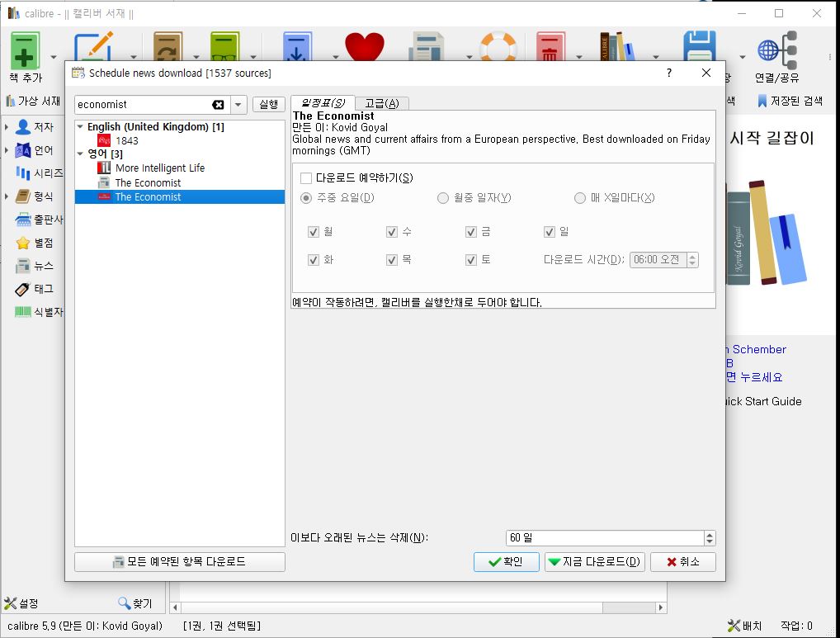Viewport: 840px width, 638px height.
Task: Switch to the 일정표(S) schedule tab
Action: coord(323,103)
